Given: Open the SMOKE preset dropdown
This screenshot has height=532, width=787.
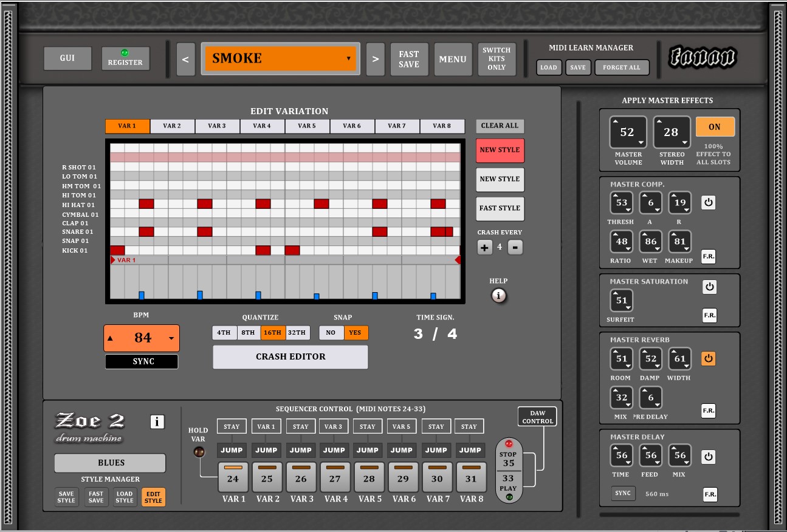Looking at the screenshot, I should click(x=281, y=59).
